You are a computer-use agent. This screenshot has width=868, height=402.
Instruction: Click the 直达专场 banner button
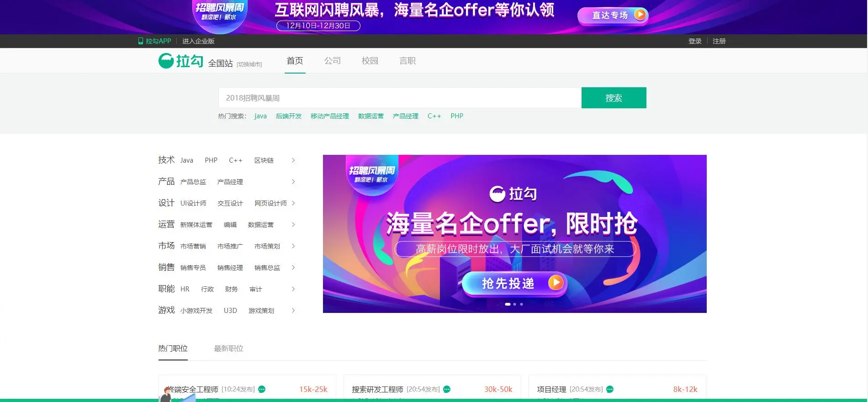(x=613, y=15)
